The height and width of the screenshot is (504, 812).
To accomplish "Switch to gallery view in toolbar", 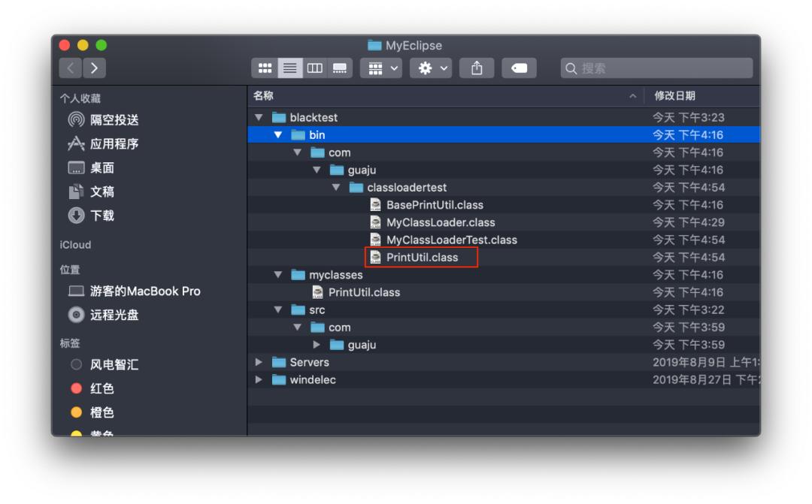I will pos(340,68).
